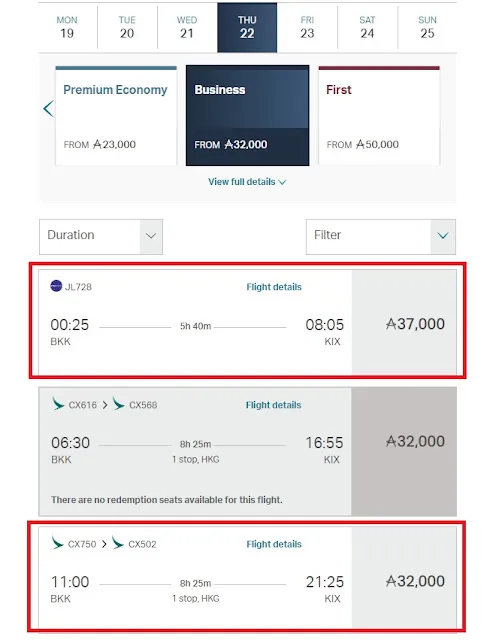Click the Cathay logo beside CX568
502x640 pixels.
118,404
